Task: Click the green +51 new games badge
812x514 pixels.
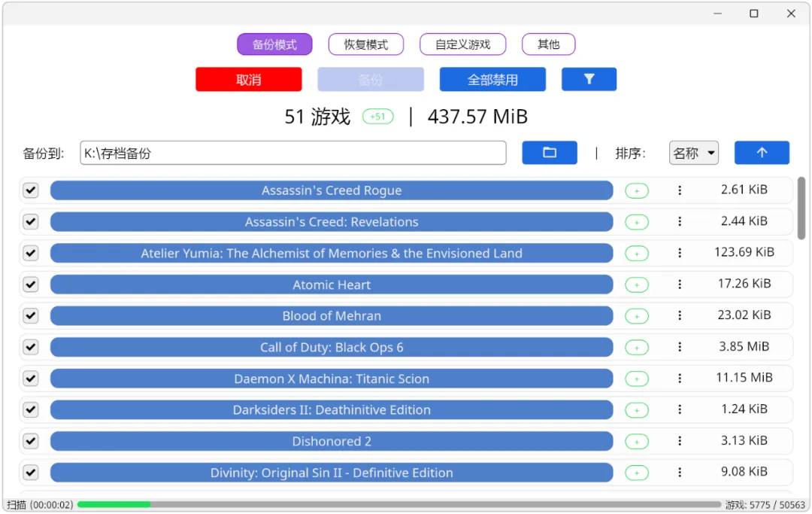Action: (377, 117)
